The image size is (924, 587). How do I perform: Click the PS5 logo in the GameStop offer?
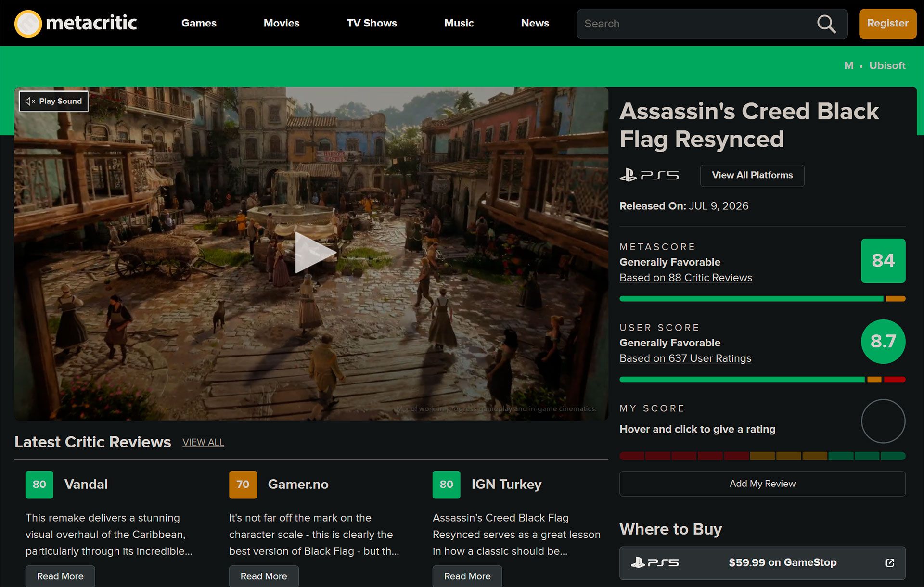coord(654,562)
